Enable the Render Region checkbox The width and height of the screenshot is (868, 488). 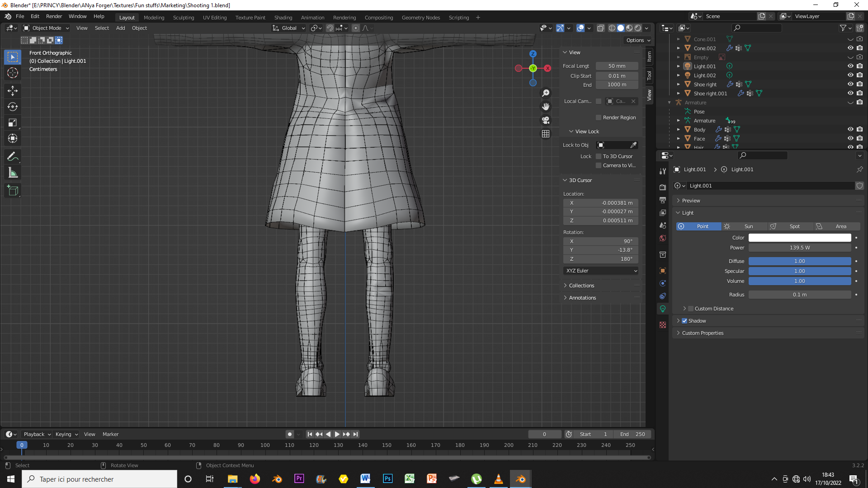pyautogui.click(x=599, y=117)
